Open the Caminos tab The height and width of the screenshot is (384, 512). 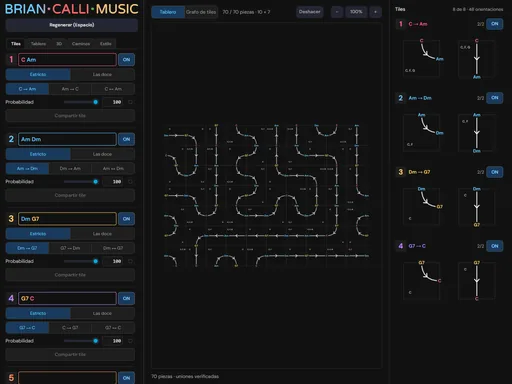[x=81, y=44]
